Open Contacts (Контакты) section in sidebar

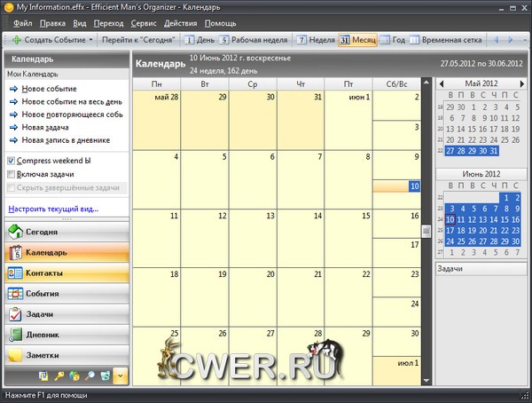(x=66, y=273)
